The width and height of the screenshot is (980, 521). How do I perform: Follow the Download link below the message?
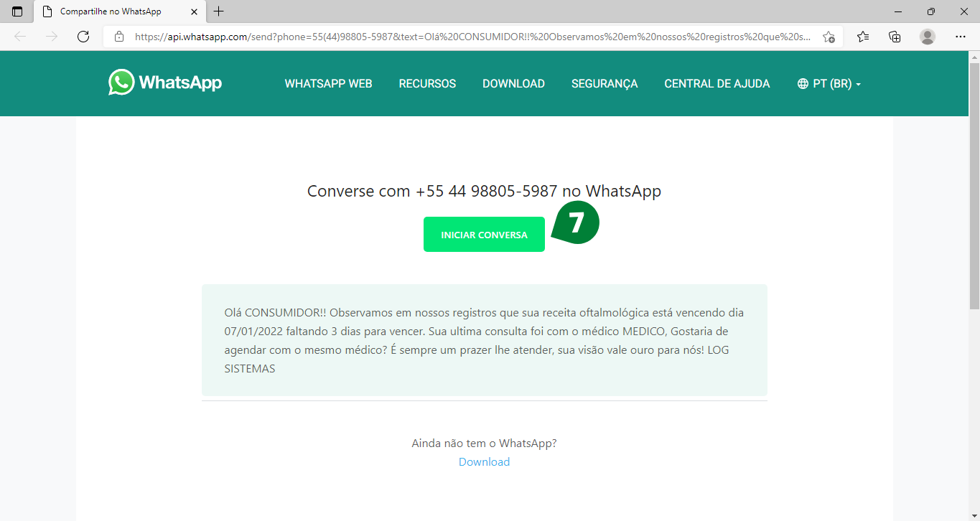tap(484, 462)
